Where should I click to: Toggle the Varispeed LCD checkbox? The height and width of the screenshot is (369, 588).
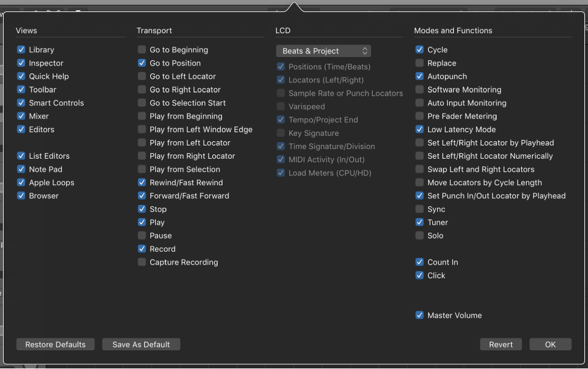point(281,106)
